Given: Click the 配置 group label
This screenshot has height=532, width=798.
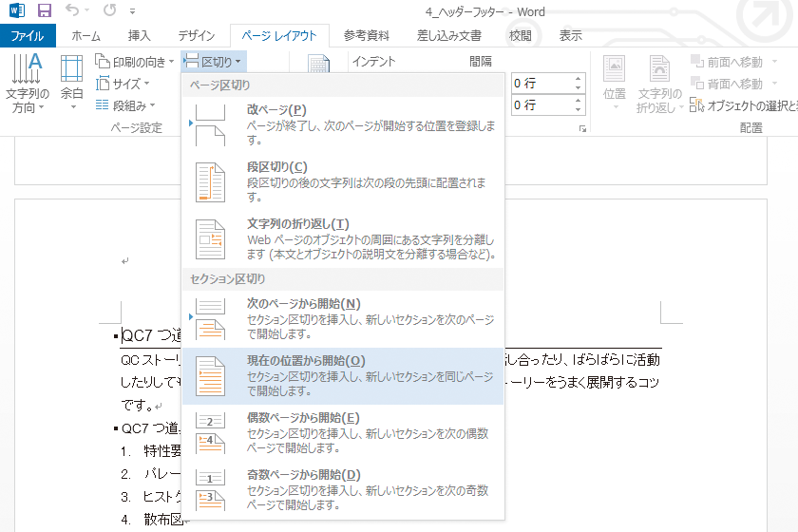Looking at the screenshot, I should click(750, 128).
